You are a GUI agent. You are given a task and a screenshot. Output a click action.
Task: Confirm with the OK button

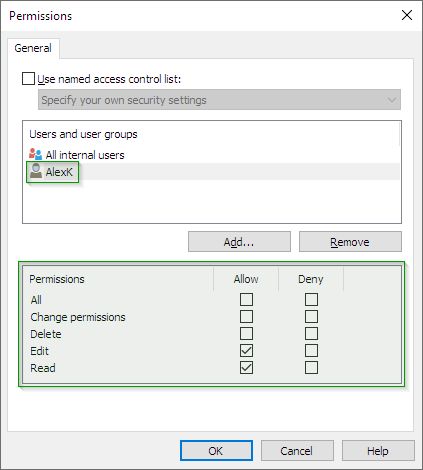click(x=216, y=451)
